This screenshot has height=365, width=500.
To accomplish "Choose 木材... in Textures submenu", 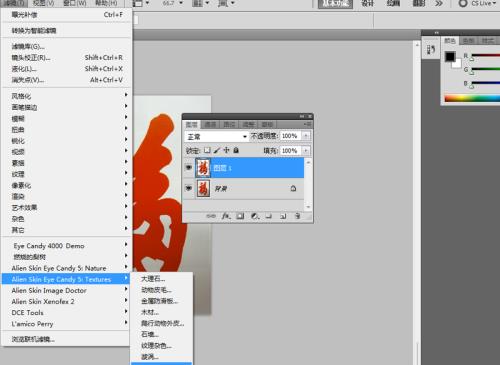I will coord(162,312).
